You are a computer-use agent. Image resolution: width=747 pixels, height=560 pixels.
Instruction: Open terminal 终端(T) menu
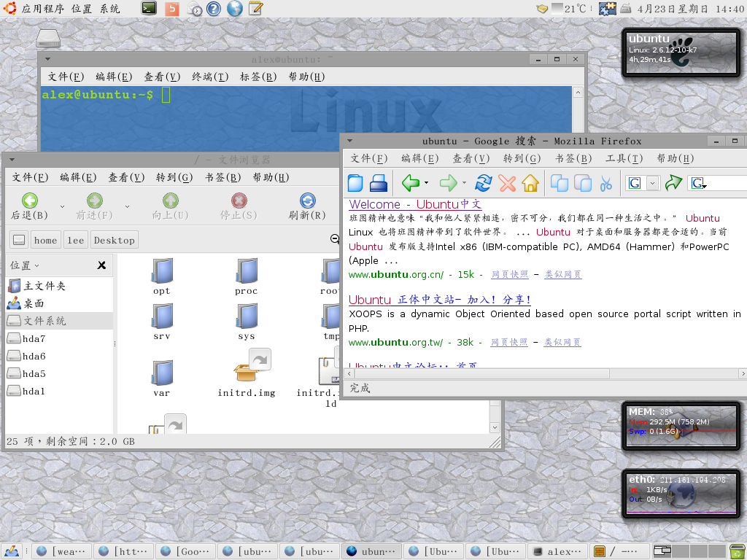[210, 77]
